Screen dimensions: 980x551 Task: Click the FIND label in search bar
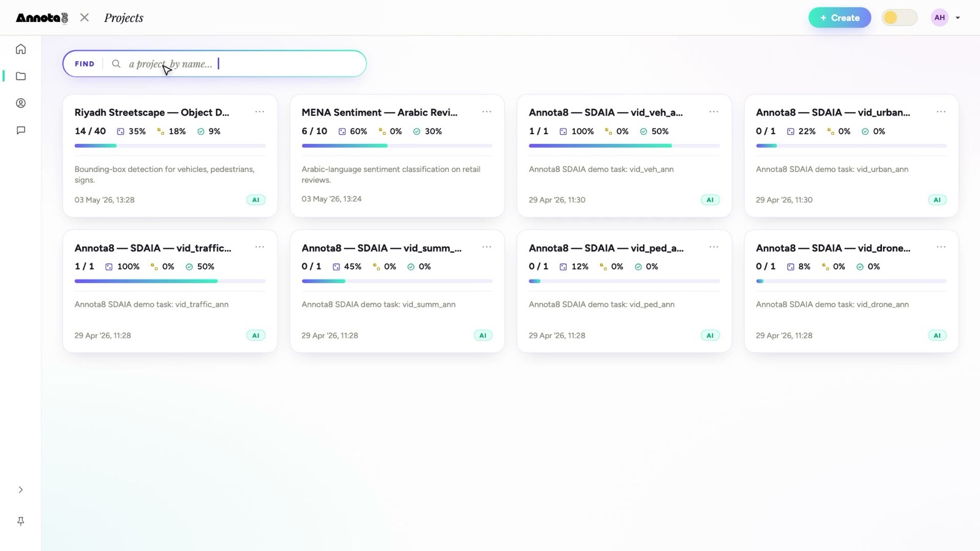(85, 64)
